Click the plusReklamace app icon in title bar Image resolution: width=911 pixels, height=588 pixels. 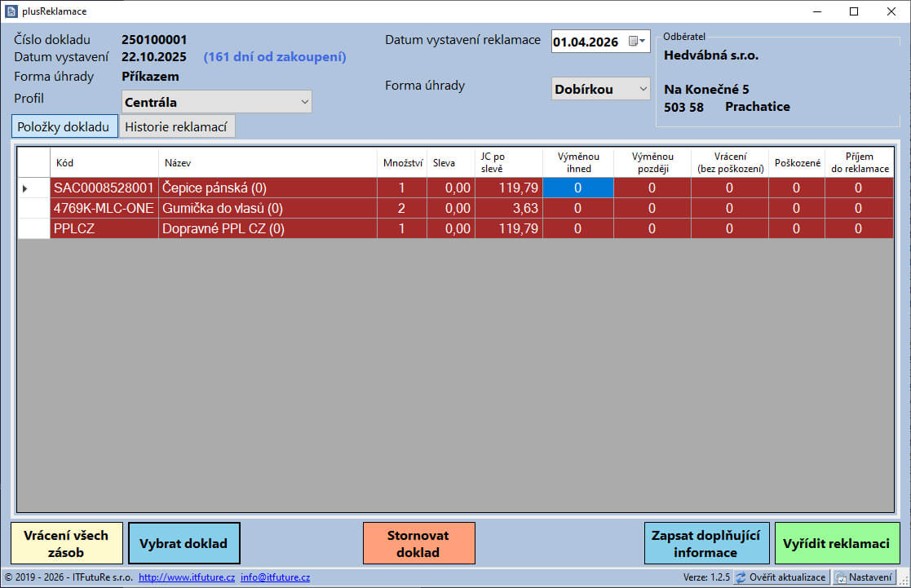[x=11, y=11]
